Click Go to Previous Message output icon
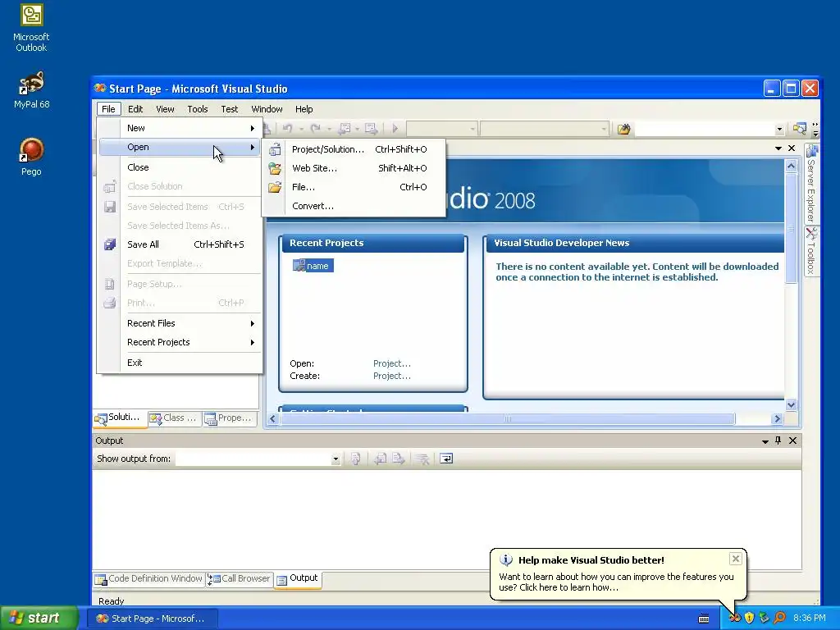Screen dimensions: 840x630 point(381,459)
